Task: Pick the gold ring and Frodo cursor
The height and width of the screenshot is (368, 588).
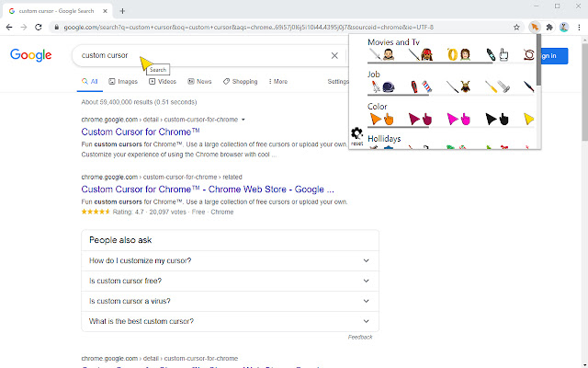Action: [x=459, y=55]
